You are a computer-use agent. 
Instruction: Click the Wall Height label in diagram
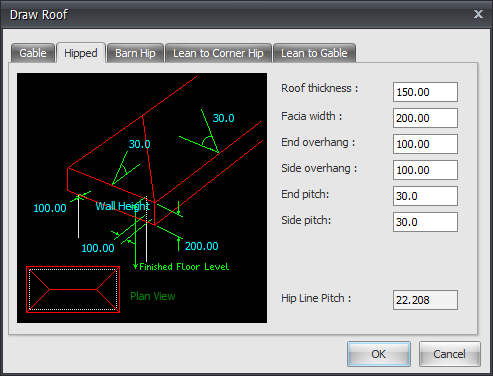tap(122, 206)
